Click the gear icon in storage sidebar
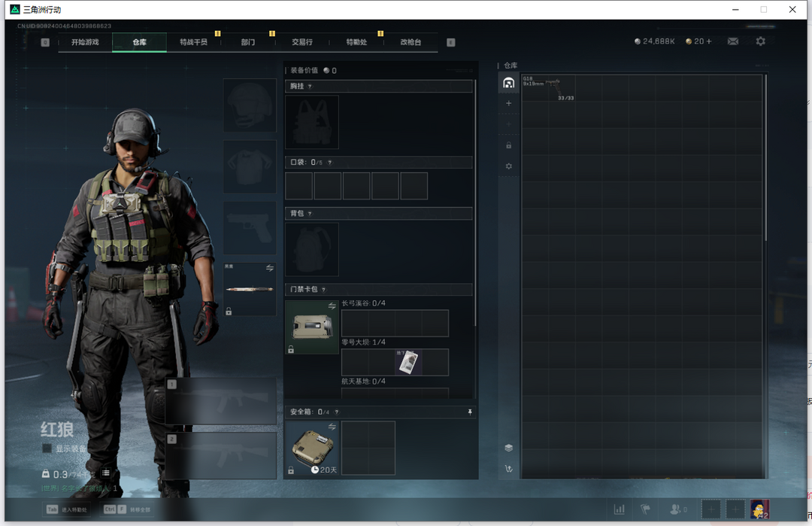 509,166
